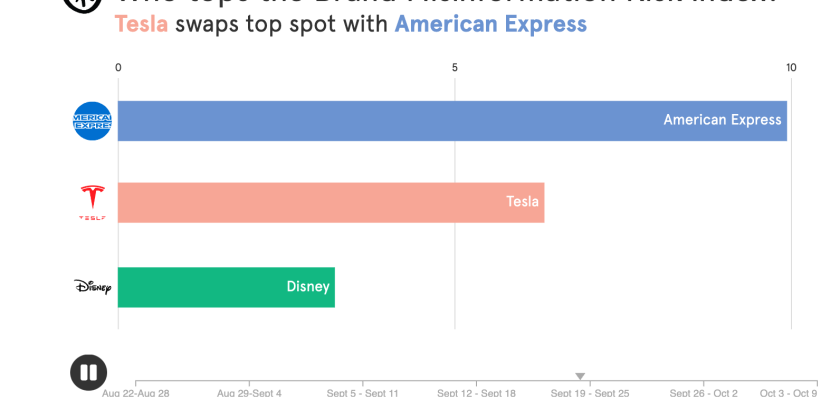Screen dimensions: 840x400
Task: Jump to Aug 29-Sept 4 on timeline
Action: coord(250,393)
